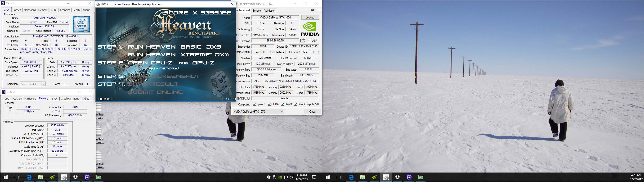Viewport: 644px width, 182px height.
Task: Click SUBMIT ONLINE in Heaven app
Action: point(155,92)
